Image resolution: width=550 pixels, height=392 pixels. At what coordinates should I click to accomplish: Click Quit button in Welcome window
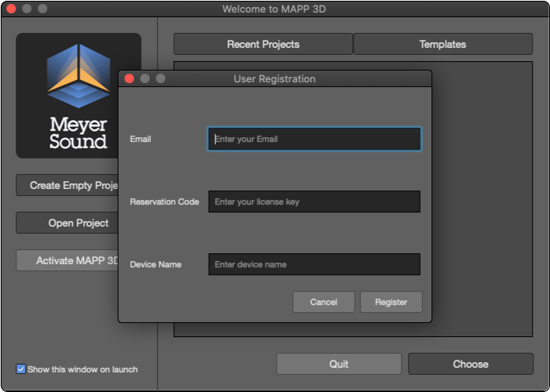pyautogui.click(x=339, y=364)
